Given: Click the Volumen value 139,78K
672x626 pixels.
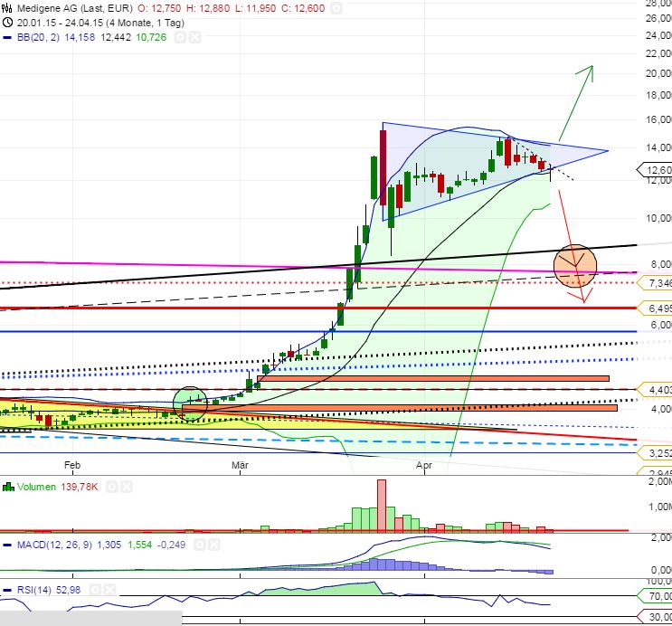Looking at the screenshot, I should (80, 487).
